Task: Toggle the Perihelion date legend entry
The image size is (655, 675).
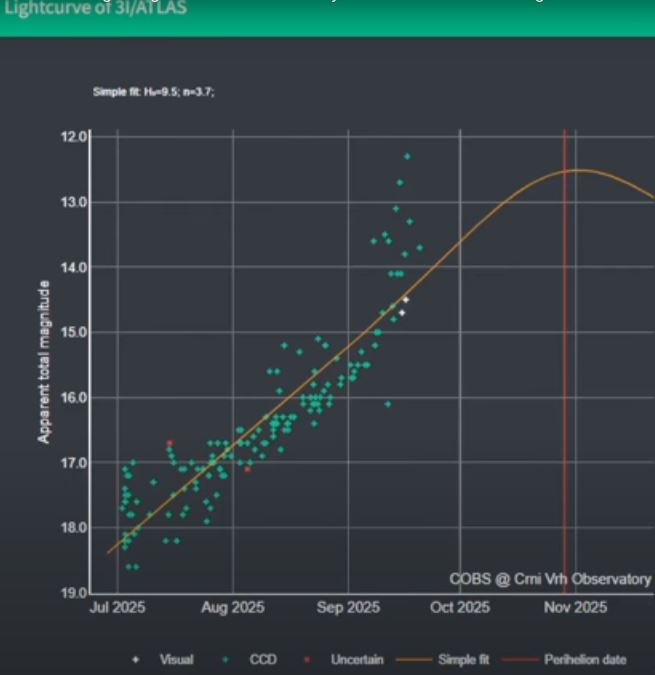Action: pyautogui.click(x=565, y=660)
